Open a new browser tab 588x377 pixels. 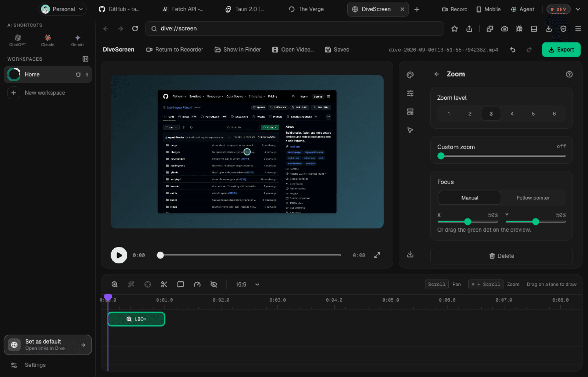click(x=417, y=9)
